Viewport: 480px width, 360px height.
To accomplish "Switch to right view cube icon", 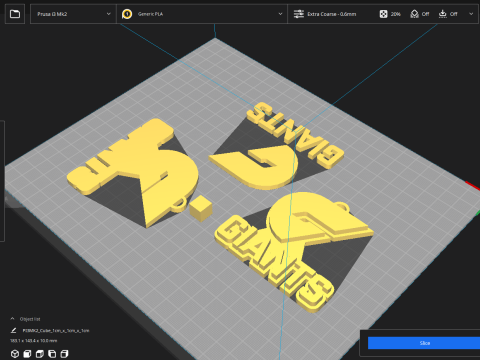I will pos(64,353).
